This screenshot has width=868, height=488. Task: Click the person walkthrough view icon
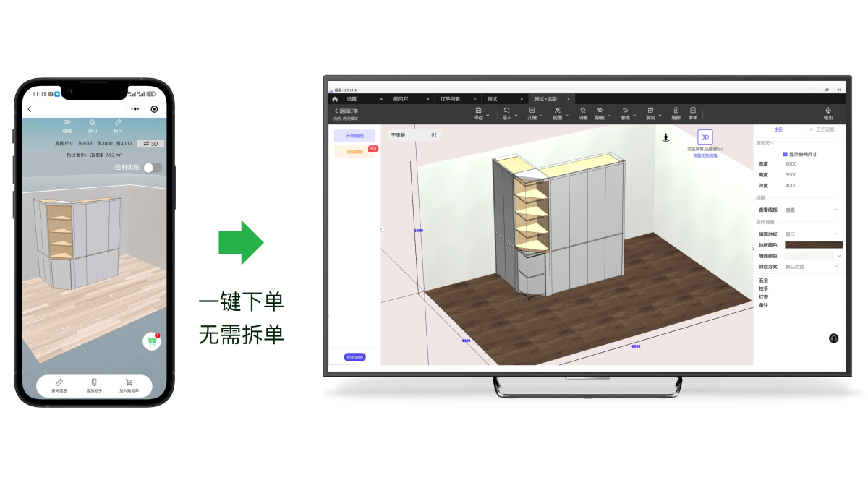point(665,137)
